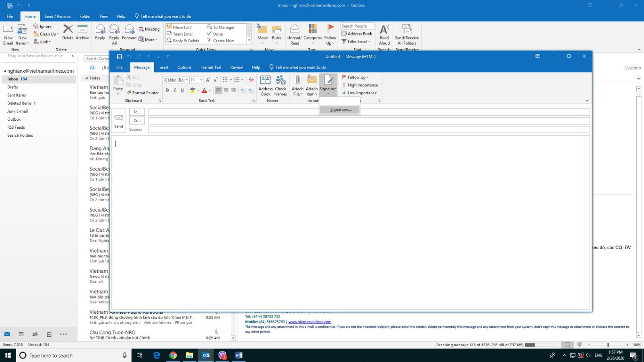Toggle align left for text

[x=219, y=90]
